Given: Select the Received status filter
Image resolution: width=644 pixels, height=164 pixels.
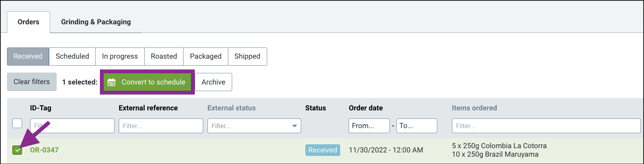Looking at the screenshot, I should tap(28, 56).
